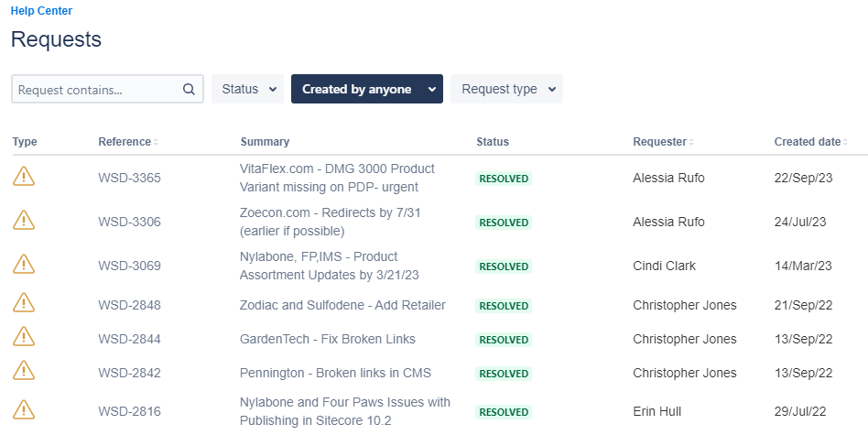
Task: Click requester Alessia Rufo on WSD-3365 row
Action: coord(668,179)
